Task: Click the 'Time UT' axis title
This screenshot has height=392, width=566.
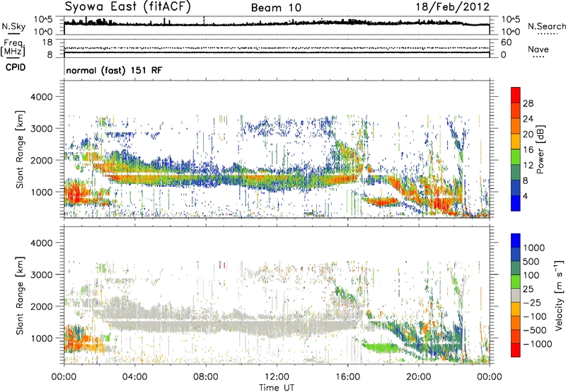Action: point(277,388)
